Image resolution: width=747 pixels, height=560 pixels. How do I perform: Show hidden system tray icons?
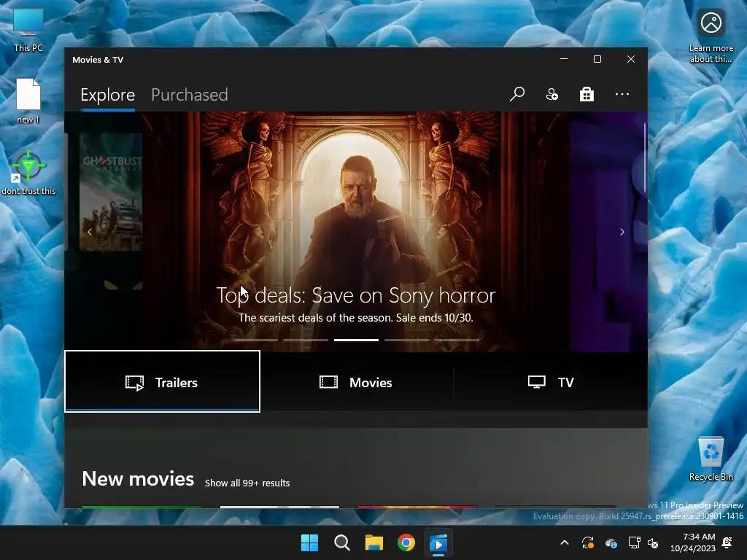click(x=565, y=542)
